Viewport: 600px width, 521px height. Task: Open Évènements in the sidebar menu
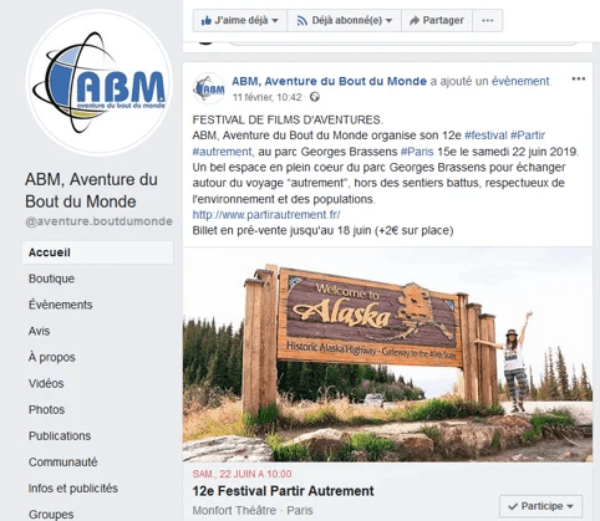[x=60, y=304]
